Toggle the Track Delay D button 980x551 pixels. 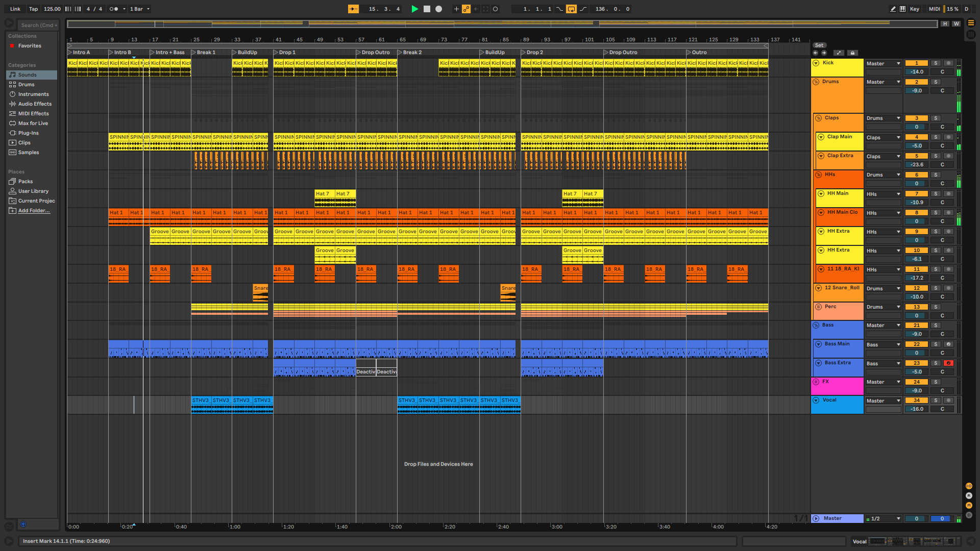coord(969,515)
